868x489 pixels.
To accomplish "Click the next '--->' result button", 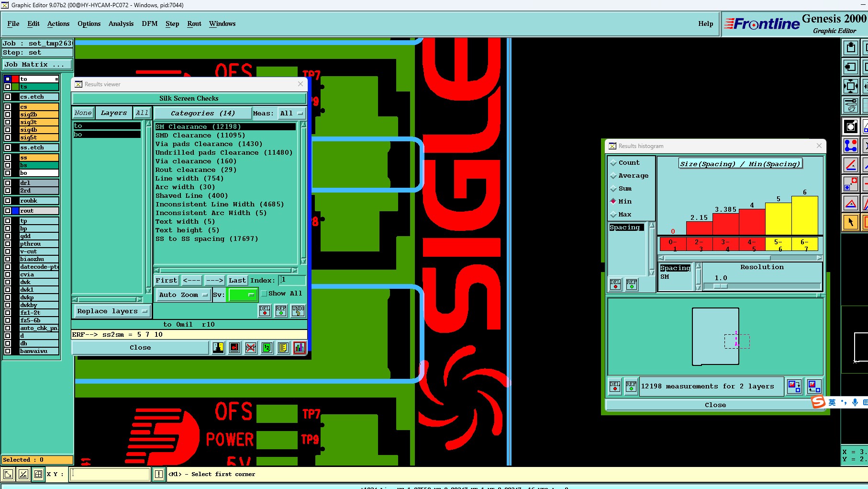I will 214,281.
